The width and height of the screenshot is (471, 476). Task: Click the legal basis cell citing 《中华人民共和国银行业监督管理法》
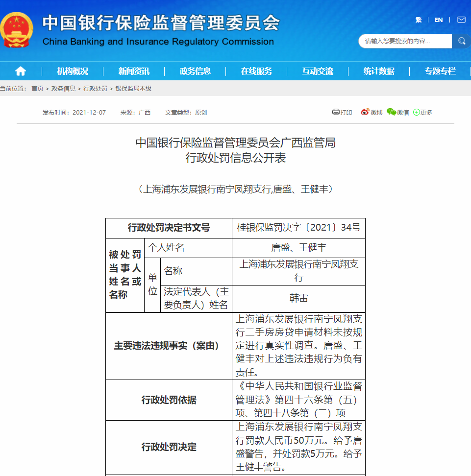[x=298, y=400]
